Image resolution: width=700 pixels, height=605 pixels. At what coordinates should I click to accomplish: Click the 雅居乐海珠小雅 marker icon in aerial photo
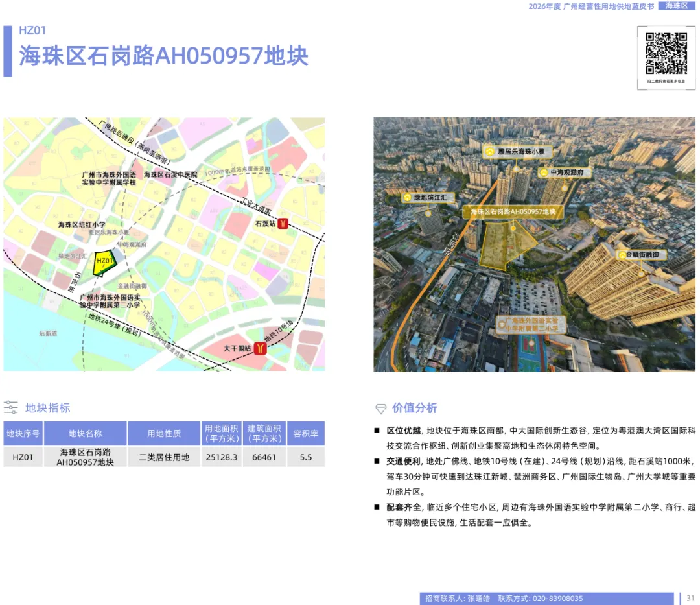click(x=490, y=152)
